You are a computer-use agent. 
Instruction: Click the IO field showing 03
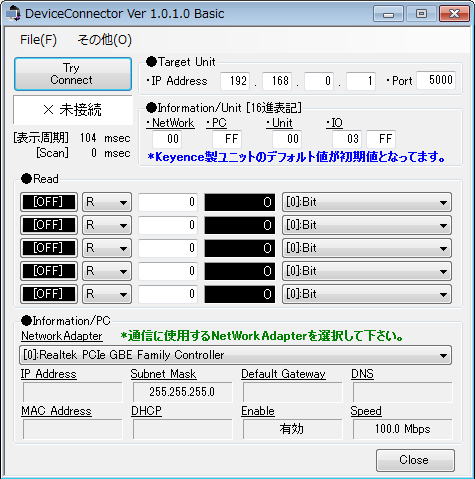click(347, 139)
